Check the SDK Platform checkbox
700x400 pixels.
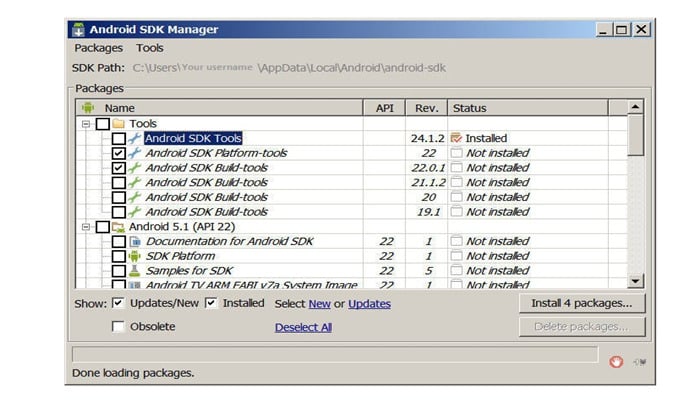(118, 256)
